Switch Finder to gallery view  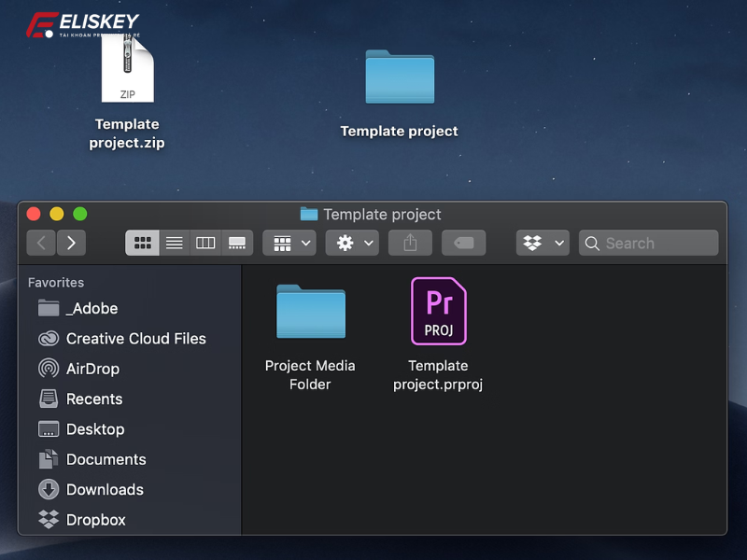click(236, 243)
